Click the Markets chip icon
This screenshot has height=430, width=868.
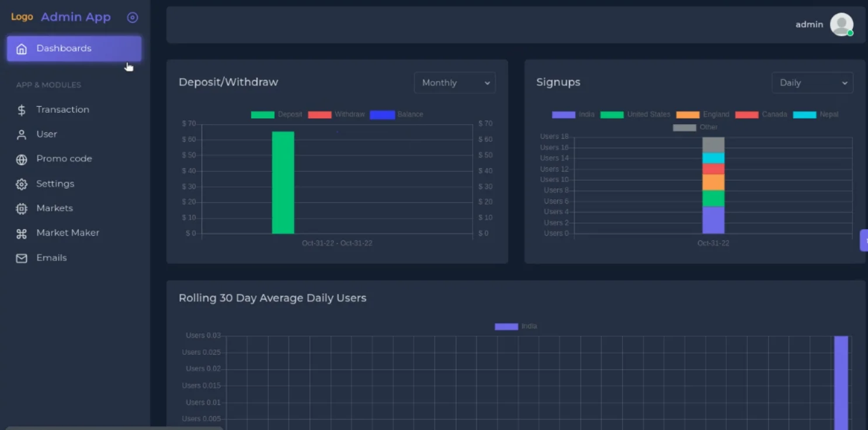(x=22, y=209)
